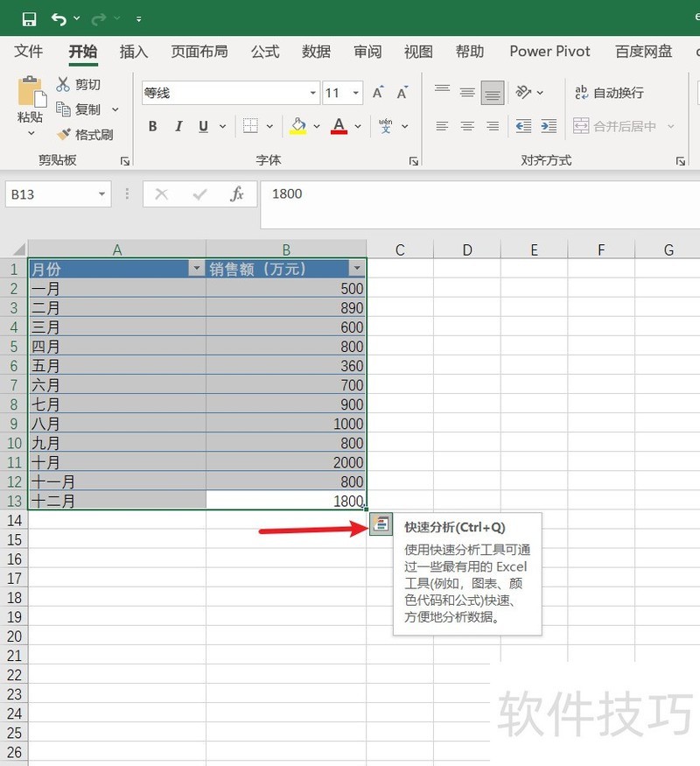Click the Increase Font Size icon
The image size is (700, 766).
377,90
